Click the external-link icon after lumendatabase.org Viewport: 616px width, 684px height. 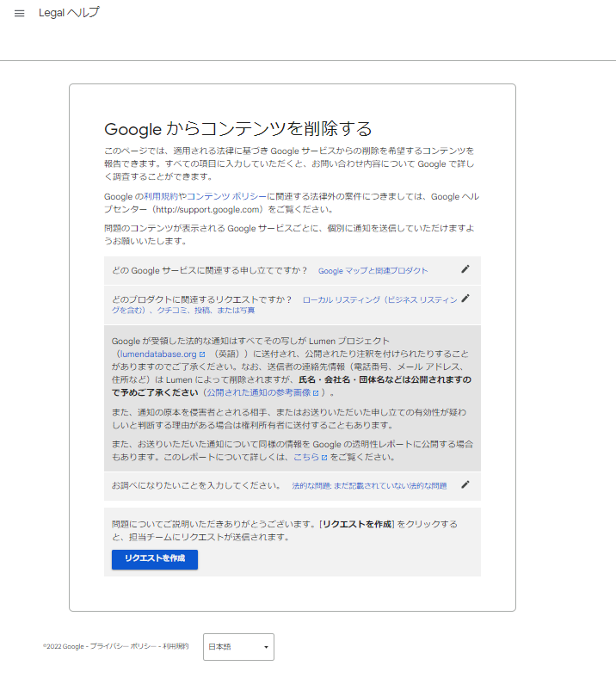202,354
